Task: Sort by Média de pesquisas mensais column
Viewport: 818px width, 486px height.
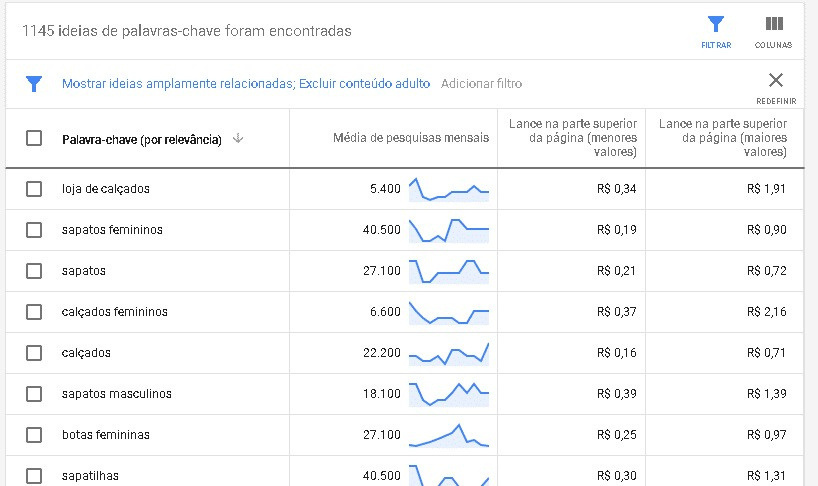Action: [410, 138]
